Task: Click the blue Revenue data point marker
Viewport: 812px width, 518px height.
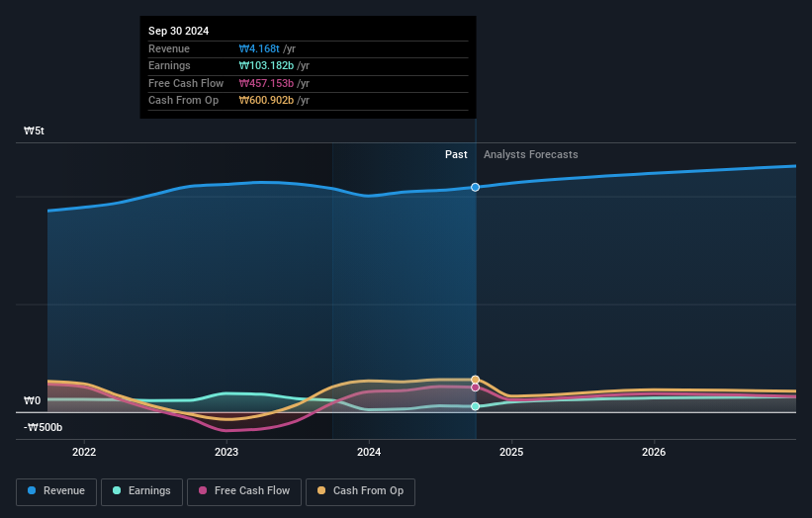Action: point(475,187)
